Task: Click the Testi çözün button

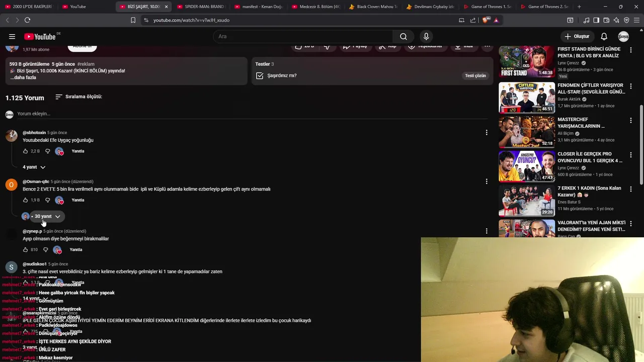Action: (475, 75)
